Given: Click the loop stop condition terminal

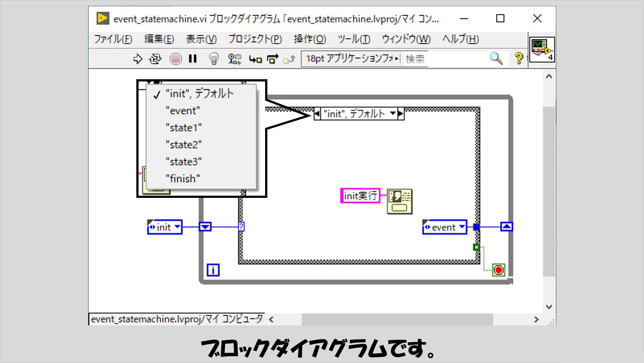Looking at the screenshot, I should [x=499, y=270].
